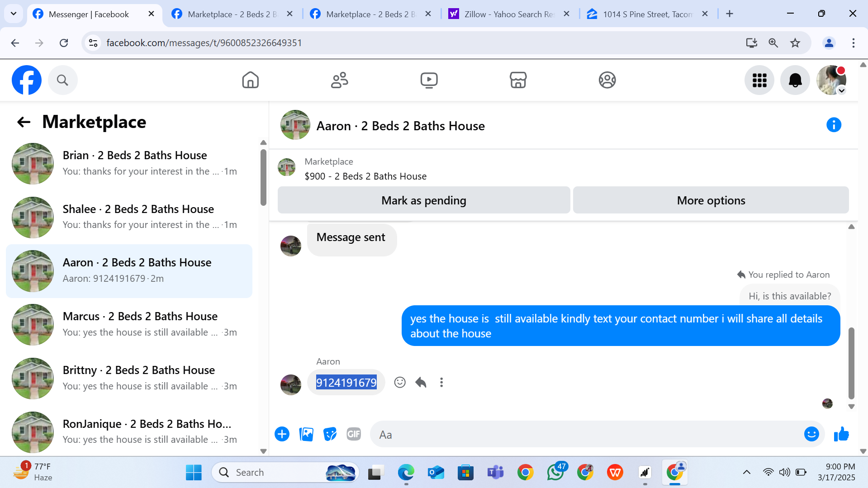Click the chat messages scrollbar thumb

point(851,363)
